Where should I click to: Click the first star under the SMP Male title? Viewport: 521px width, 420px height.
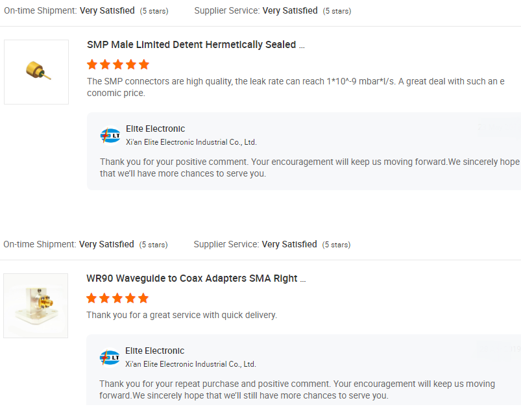tap(92, 64)
